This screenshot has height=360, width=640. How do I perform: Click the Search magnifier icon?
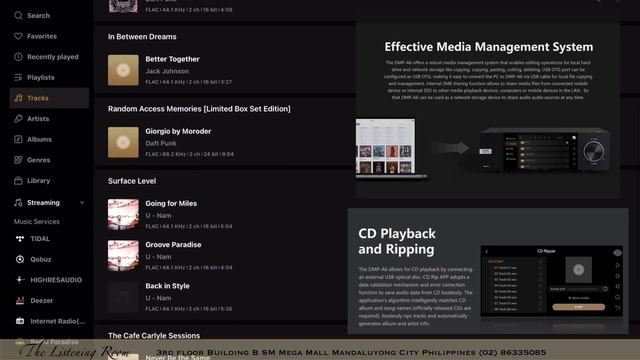point(18,16)
